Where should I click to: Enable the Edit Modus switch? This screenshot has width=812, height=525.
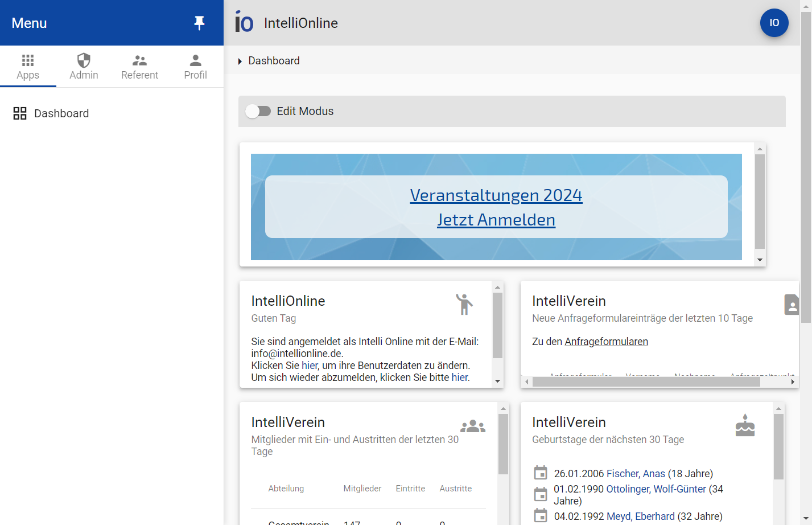[258, 111]
